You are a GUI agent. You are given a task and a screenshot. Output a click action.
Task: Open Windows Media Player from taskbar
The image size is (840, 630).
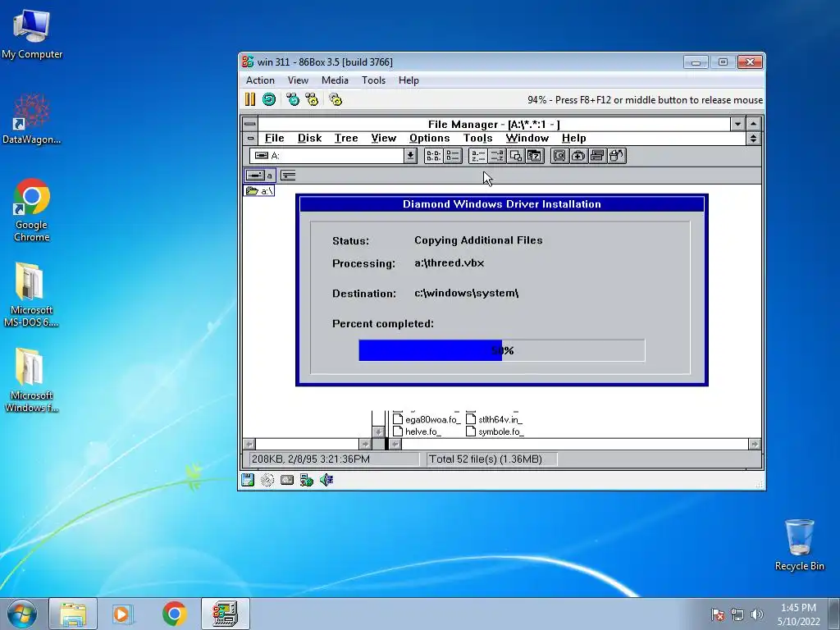click(x=122, y=614)
